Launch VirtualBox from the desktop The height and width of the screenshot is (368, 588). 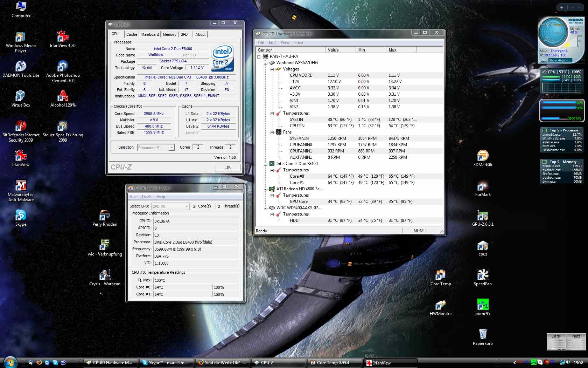click(21, 96)
